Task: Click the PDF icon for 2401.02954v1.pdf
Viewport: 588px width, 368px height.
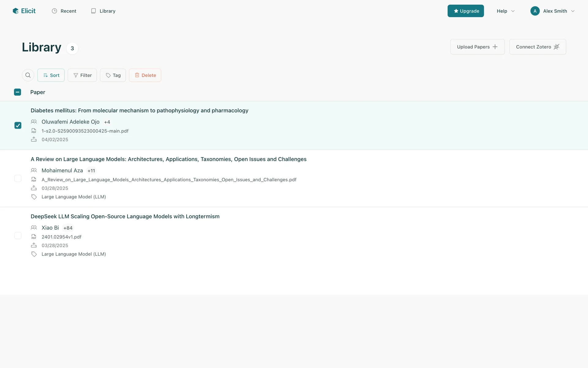Action: (x=34, y=237)
